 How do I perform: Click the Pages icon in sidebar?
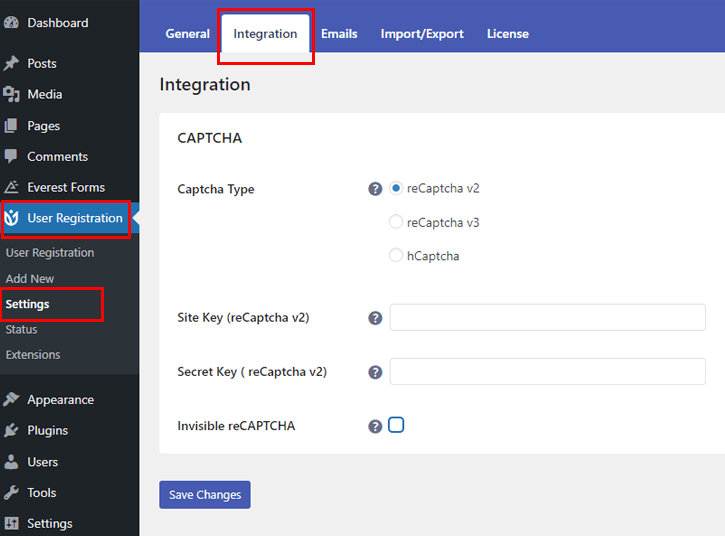point(11,126)
